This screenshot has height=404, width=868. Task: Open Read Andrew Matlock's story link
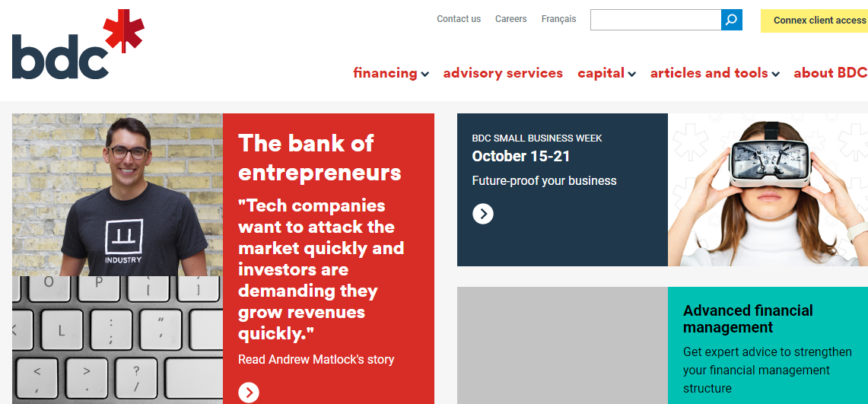[x=316, y=359]
